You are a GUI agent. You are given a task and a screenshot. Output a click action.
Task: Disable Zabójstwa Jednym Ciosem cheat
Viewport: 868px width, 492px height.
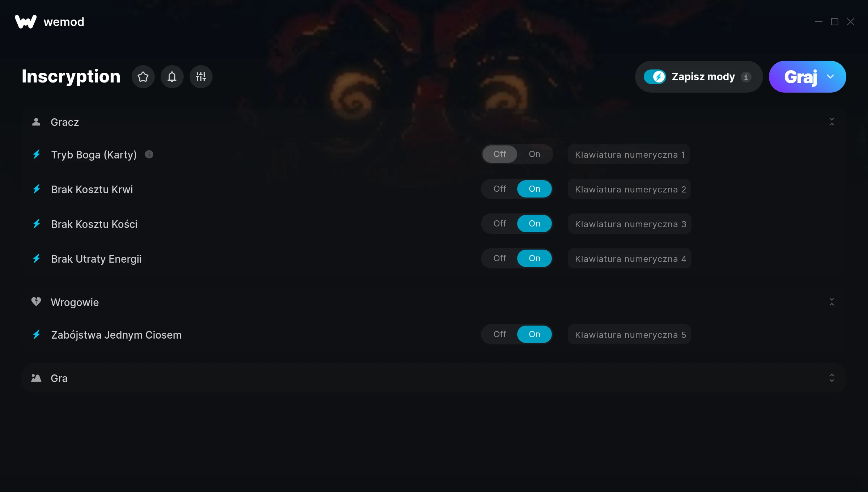(499, 334)
